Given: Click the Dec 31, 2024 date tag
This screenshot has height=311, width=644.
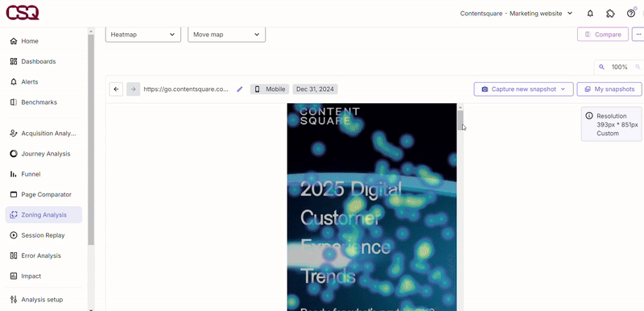Looking at the screenshot, I should 315,89.
